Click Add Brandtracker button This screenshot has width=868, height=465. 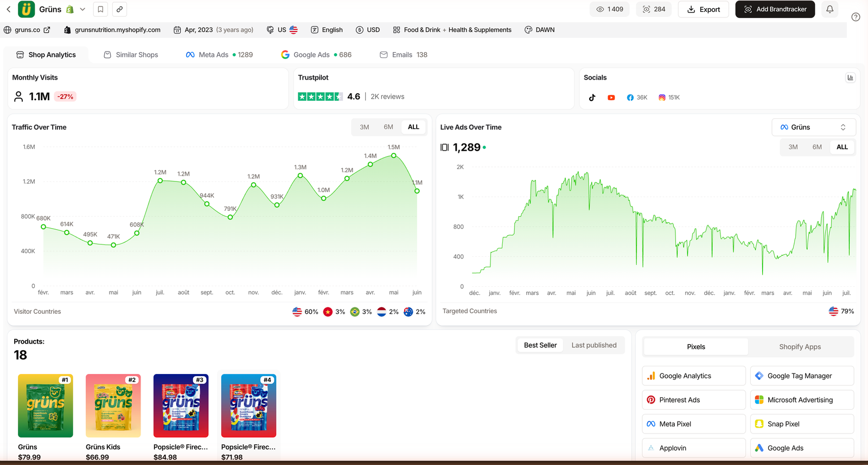click(x=775, y=9)
